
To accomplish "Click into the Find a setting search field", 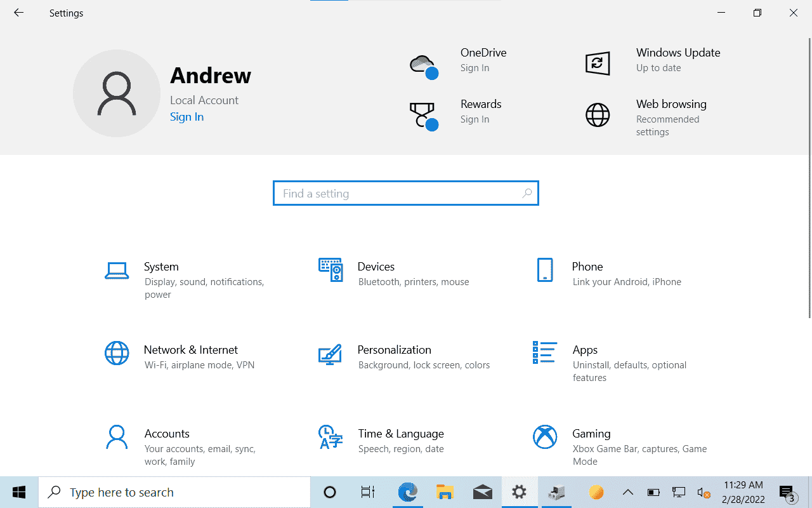I will click(406, 193).
